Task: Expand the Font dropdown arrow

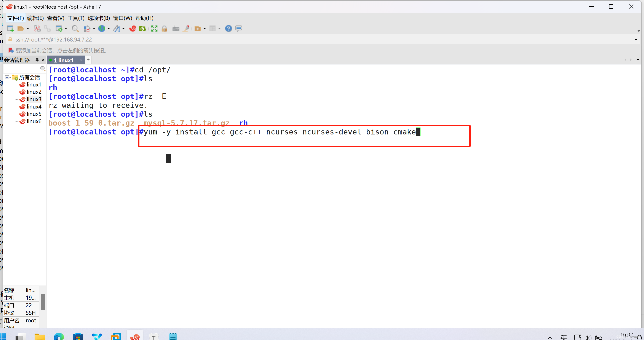Action: 123,29
